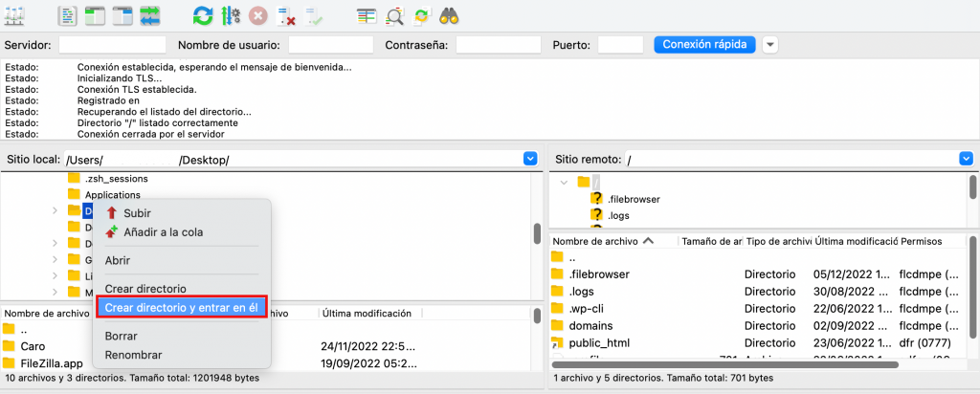Choose "Renombrar" from the context menu
This screenshot has width=980, height=394.
click(x=133, y=355)
